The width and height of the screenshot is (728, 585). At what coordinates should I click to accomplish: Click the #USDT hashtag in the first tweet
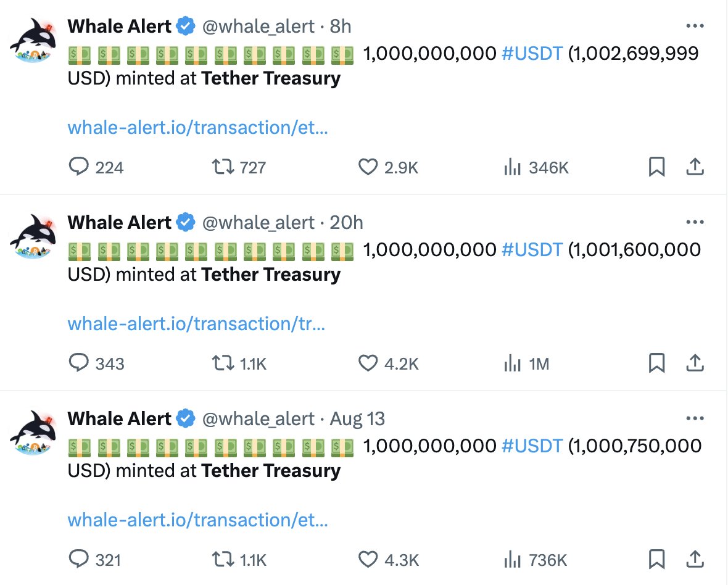coord(532,54)
